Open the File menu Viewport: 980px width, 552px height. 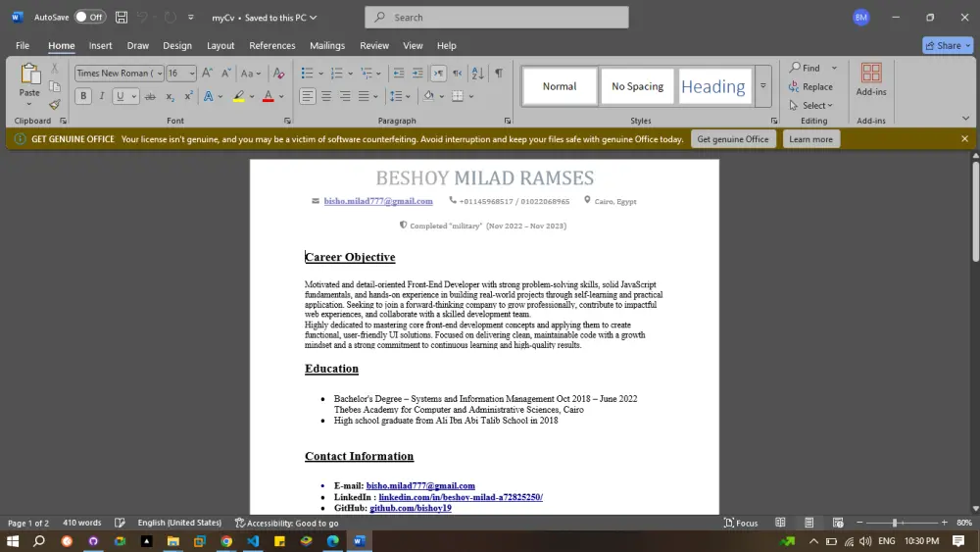(23, 46)
